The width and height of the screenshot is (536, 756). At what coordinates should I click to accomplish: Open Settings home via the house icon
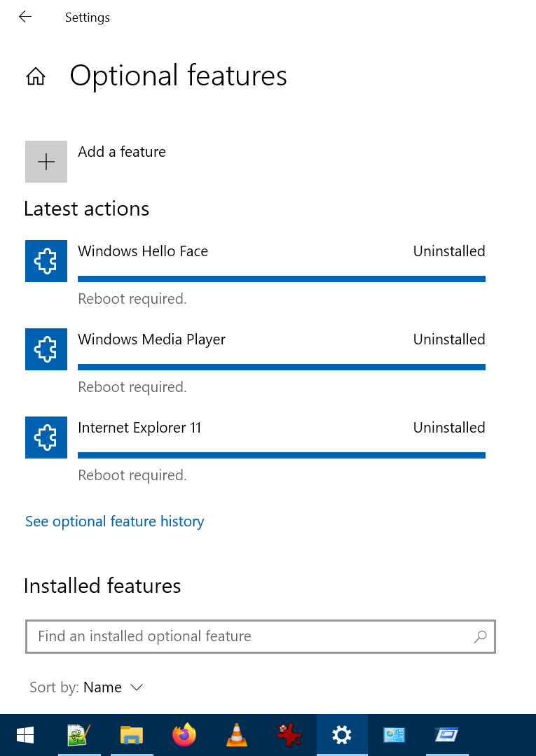point(35,76)
